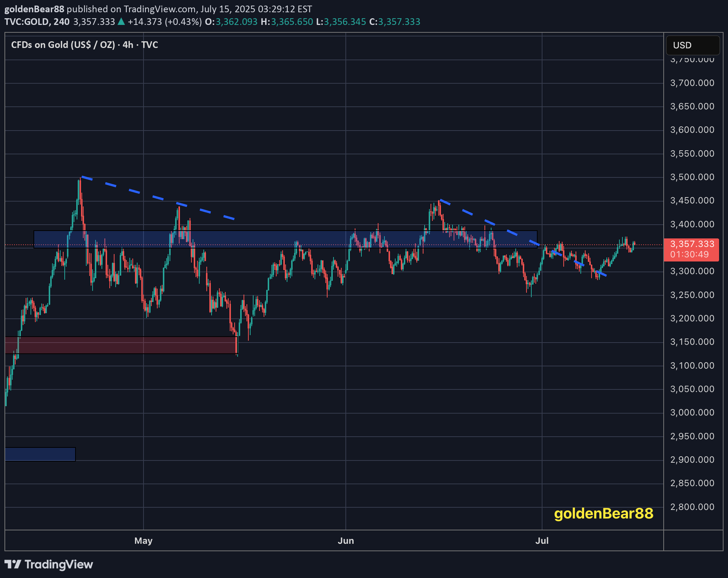Click the high value H:3,365.650
The height and width of the screenshot is (578, 728).
tap(287, 22)
